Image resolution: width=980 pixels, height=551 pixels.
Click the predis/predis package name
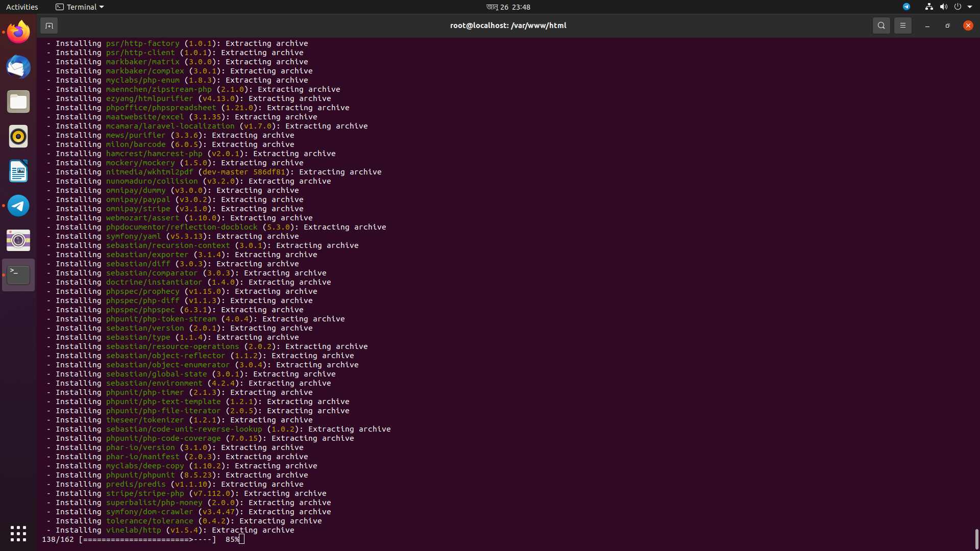point(136,484)
